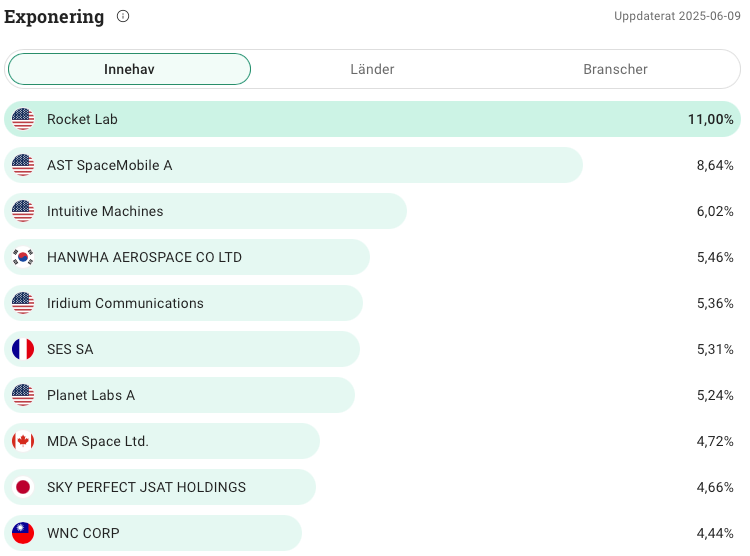Click the Japan flag beside SKY PERFECT JSAT
This screenshot has height=556, width=750.
pos(23,487)
